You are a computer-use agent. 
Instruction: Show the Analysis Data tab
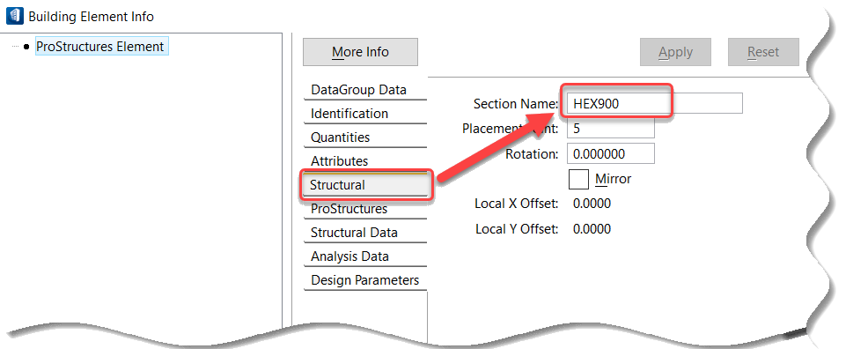[365, 256]
